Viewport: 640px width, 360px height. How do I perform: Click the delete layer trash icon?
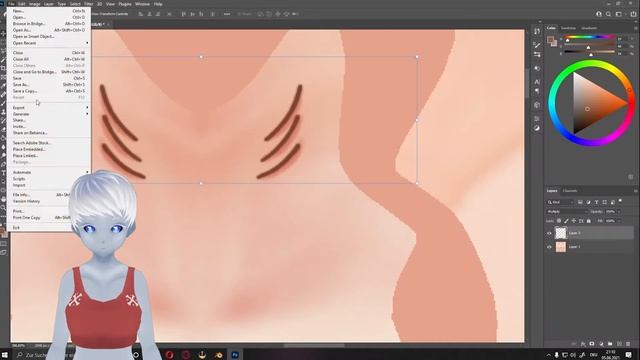click(x=628, y=344)
